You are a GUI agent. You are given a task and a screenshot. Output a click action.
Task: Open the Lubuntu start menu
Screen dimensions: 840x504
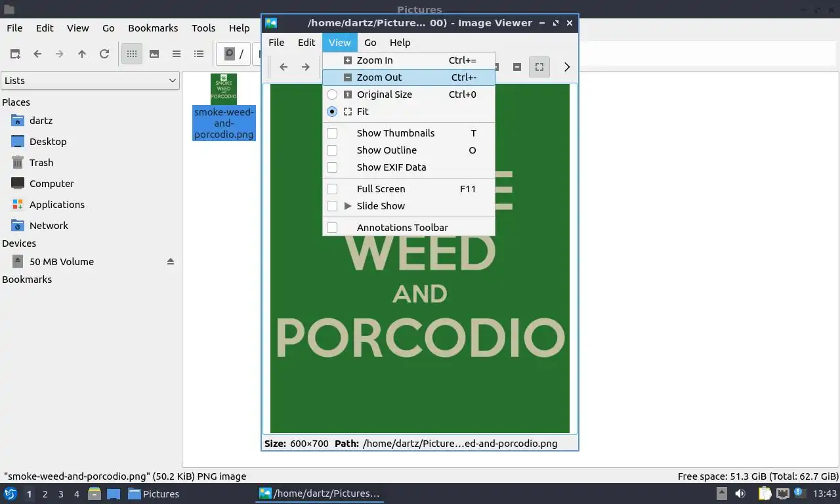[10, 494]
